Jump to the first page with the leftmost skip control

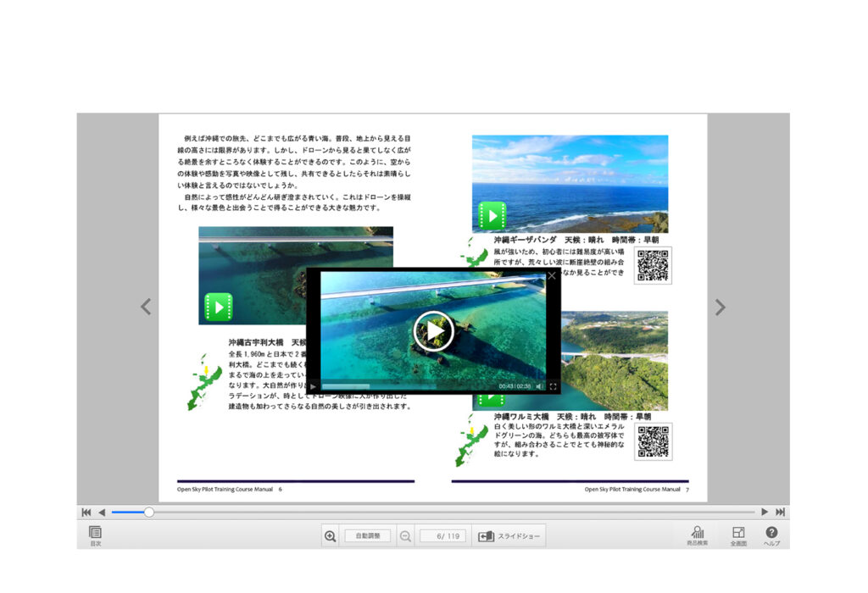(x=86, y=512)
